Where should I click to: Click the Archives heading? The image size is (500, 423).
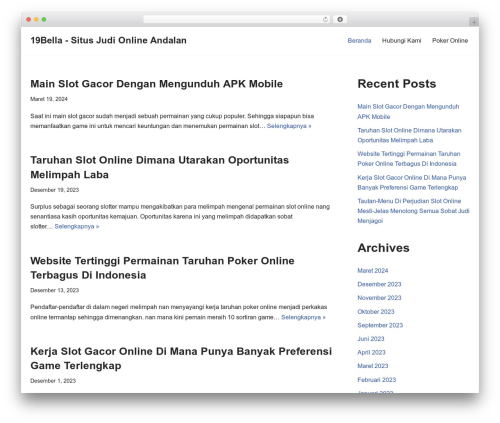pos(383,248)
